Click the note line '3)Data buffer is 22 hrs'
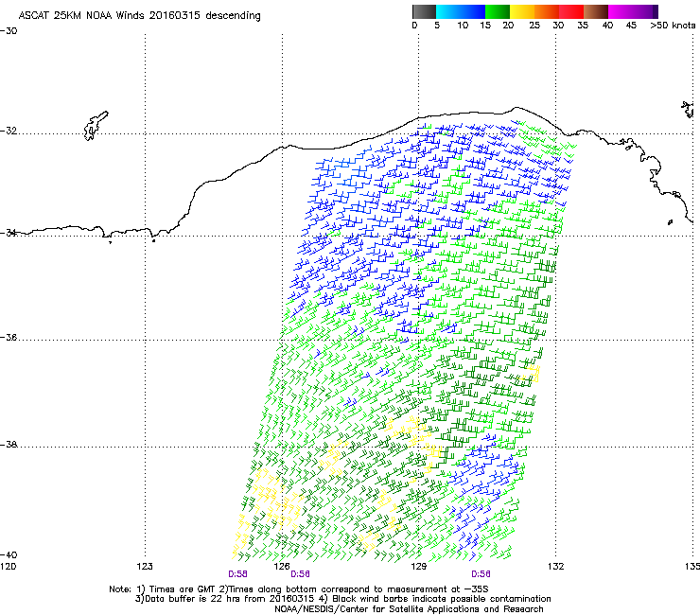 coord(342,599)
